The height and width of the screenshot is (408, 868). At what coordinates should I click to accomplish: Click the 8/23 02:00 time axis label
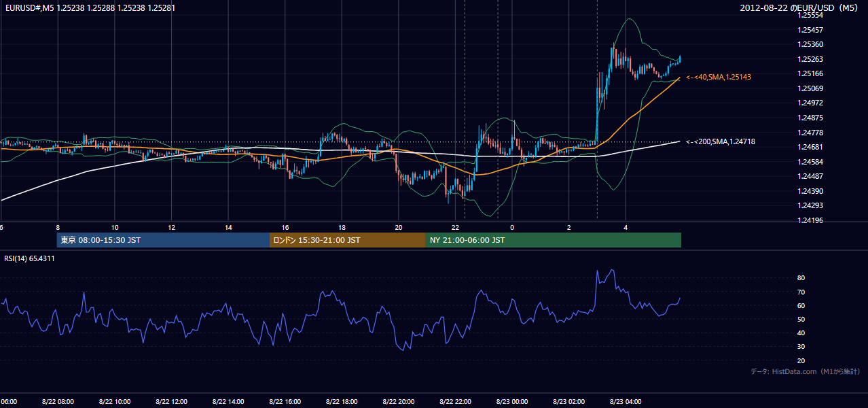[x=568, y=402]
